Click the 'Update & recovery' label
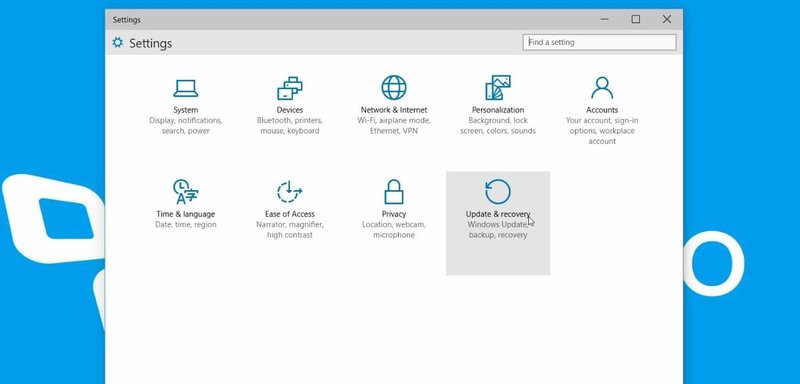This screenshot has width=800, height=384. pos(498,214)
